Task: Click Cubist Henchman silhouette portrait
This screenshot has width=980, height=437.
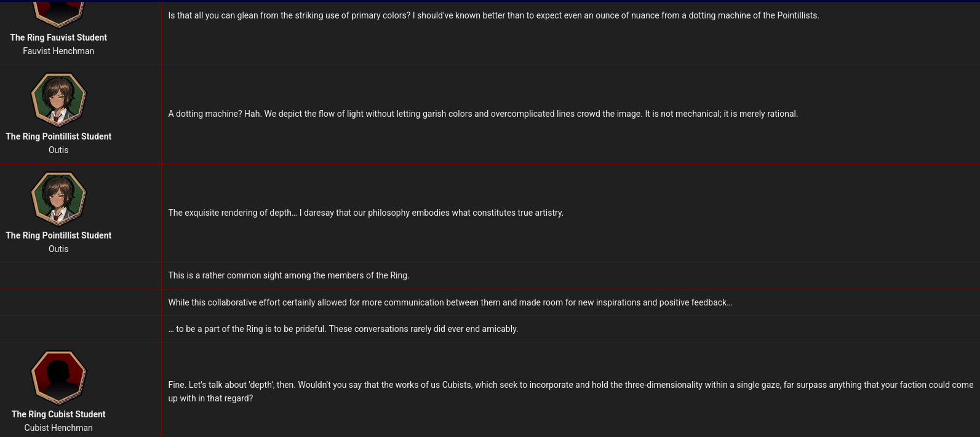Action: coord(58,377)
